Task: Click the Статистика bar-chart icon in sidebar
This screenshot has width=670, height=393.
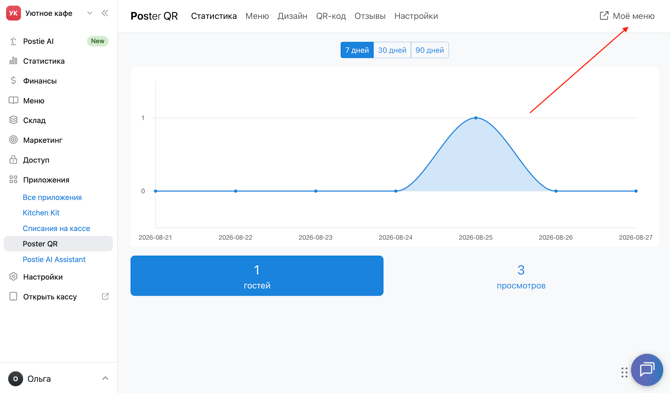Action: [13, 61]
